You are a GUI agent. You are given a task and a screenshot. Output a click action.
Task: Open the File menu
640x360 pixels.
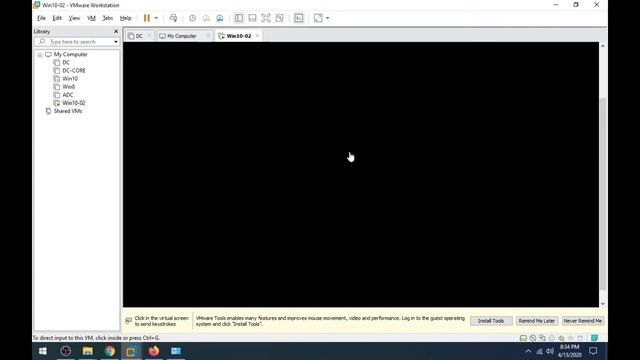41,18
